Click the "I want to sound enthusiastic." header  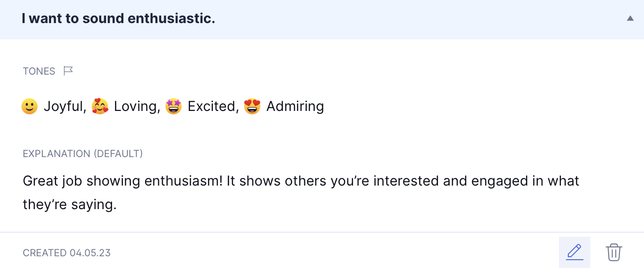(x=118, y=19)
